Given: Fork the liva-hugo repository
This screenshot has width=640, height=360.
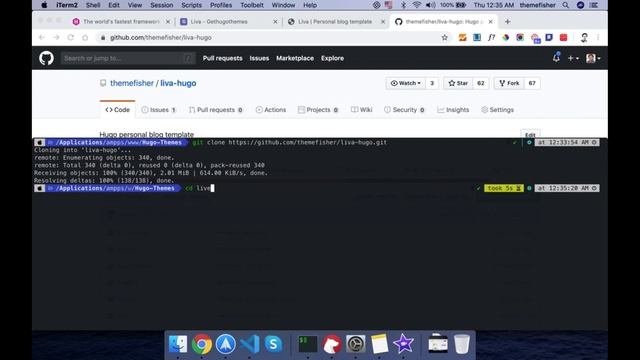Looking at the screenshot, I should (509, 83).
